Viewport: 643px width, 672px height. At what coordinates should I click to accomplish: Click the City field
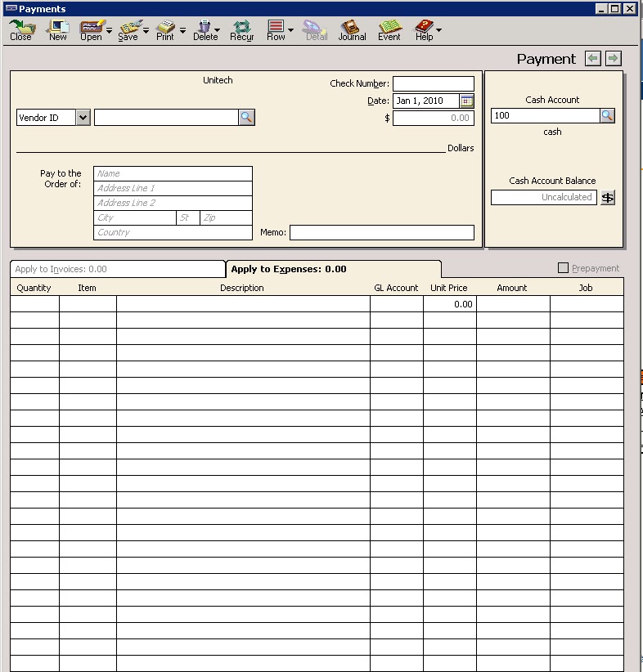pyautogui.click(x=135, y=217)
